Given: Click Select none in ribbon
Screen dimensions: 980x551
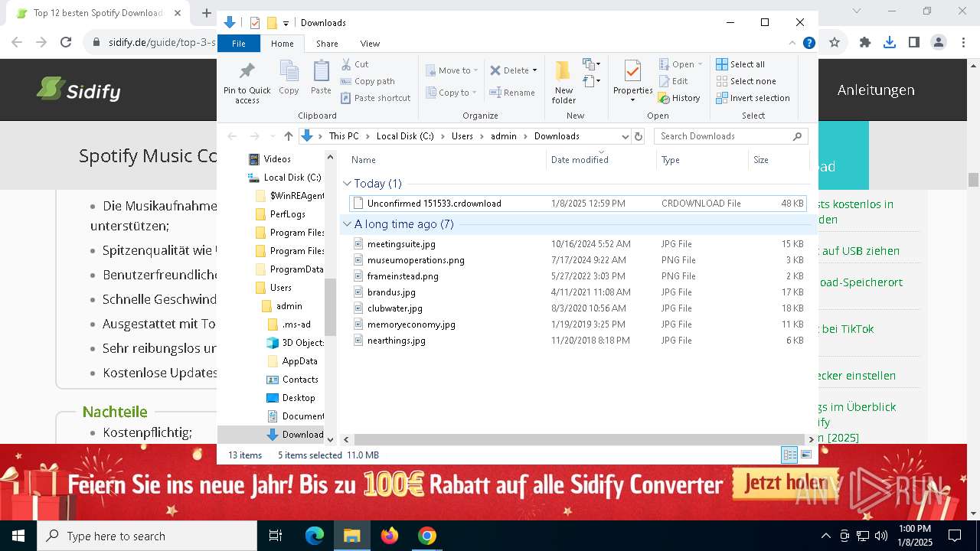Looking at the screenshot, I should pyautogui.click(x=746, y=81).
